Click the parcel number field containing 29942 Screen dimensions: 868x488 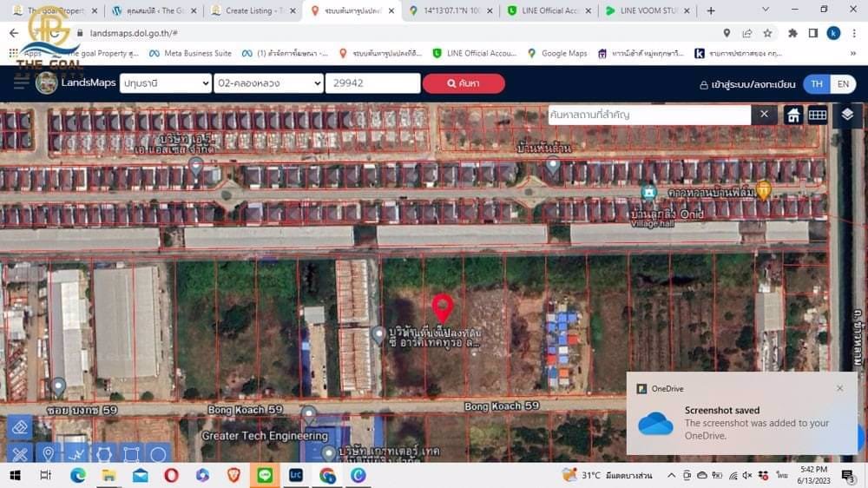click(x=372, y=83)
